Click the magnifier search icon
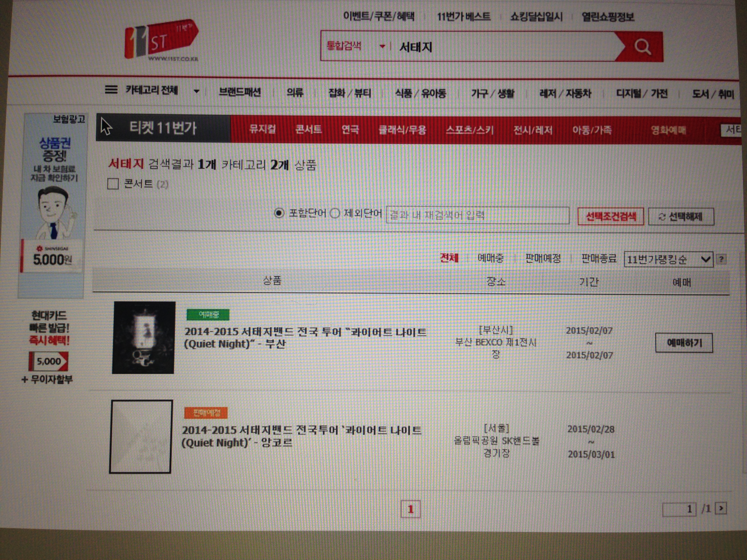Viewport: 747px width, 560px height. (x=642, y=47)
